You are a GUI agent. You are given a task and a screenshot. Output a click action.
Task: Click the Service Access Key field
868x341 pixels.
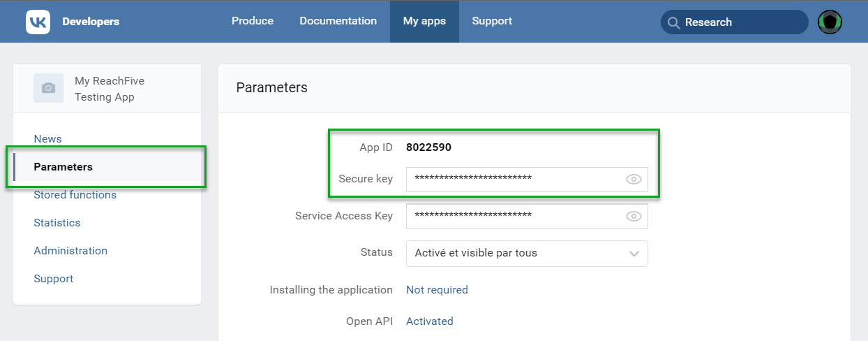(x=527, y=216)
